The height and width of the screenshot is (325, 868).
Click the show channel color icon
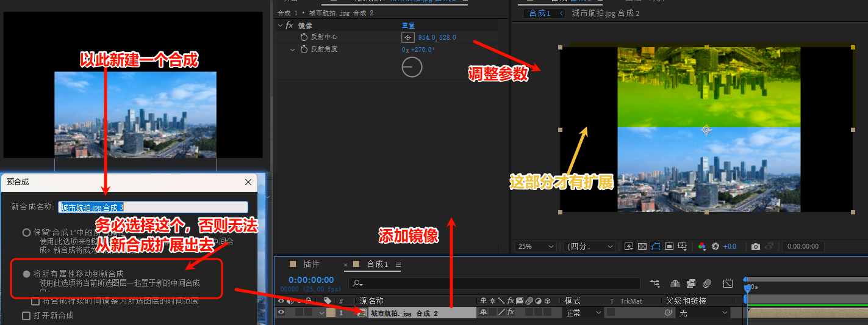(702, 246)
